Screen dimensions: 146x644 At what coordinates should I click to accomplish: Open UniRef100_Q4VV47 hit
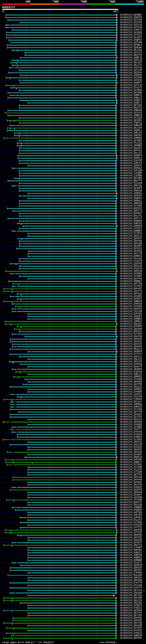pyautogui.click(x=131, y=289)
